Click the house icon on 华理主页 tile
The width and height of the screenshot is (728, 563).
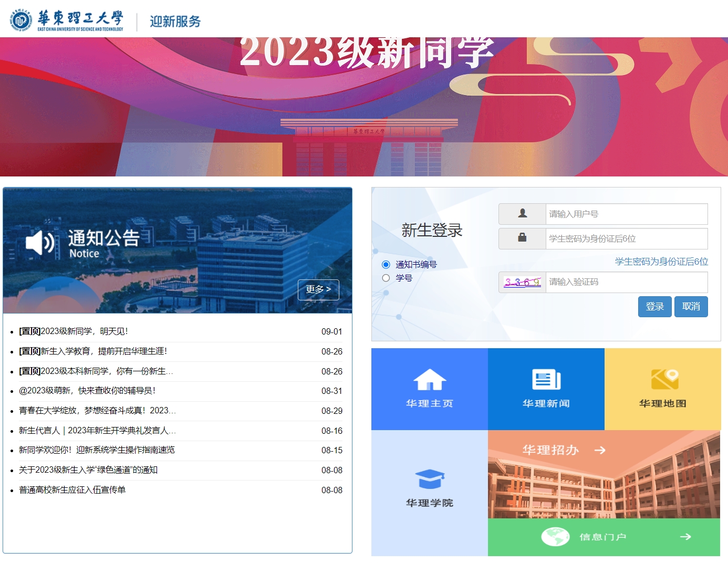pos(430,379)
